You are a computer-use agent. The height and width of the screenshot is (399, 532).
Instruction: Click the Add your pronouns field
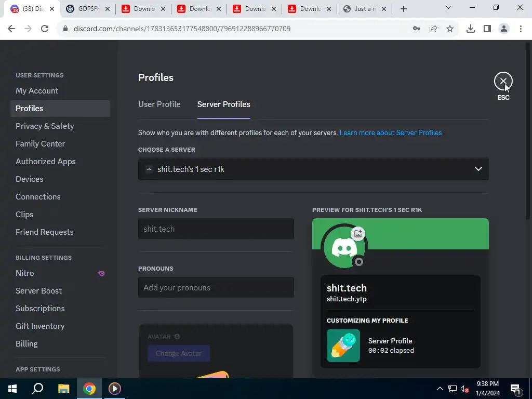(216, 287)
